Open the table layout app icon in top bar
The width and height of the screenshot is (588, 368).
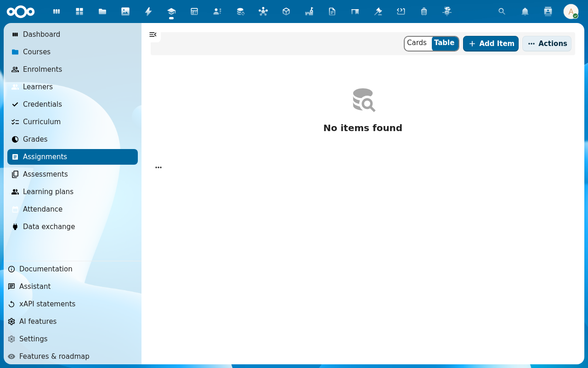click(x=194, y=11)
